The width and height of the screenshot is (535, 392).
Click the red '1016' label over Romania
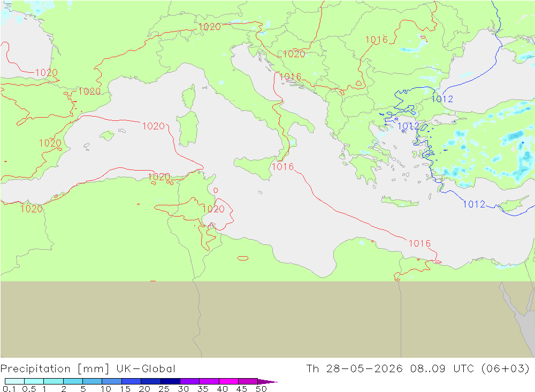tap(376, 40)
